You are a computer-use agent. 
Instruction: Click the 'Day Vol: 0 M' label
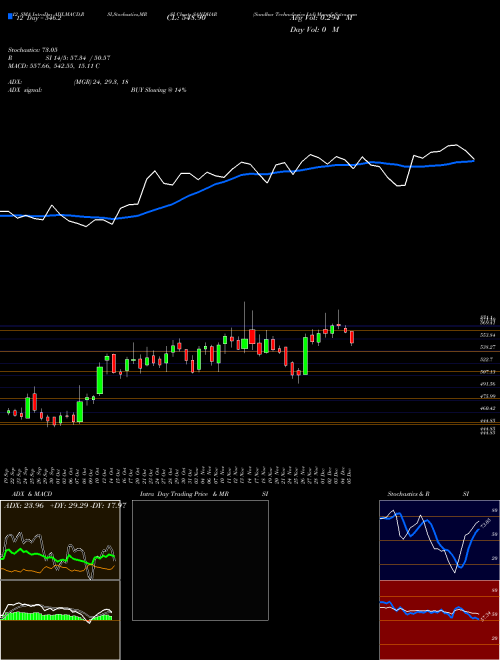(x=314, y=29)
